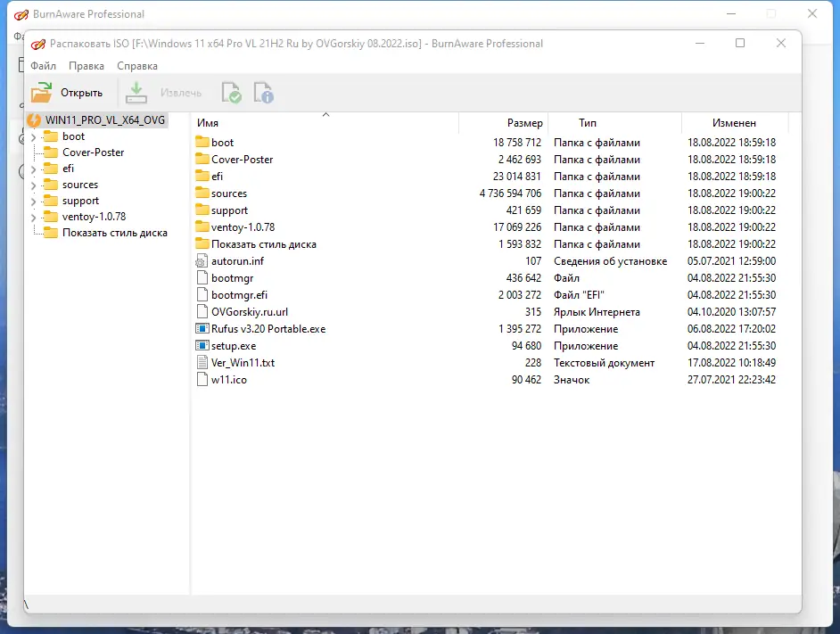The height and width of the screenshot is (634, 840).
Task: Expand the efi node in tree
Action: pyautogui.click(x=33, y=169)
